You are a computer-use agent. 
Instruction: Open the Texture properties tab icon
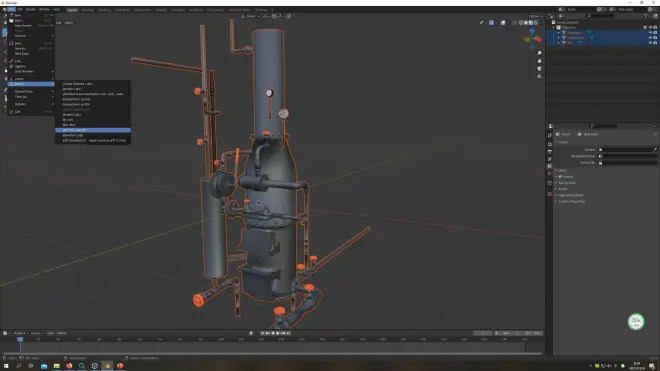(550, 194)
